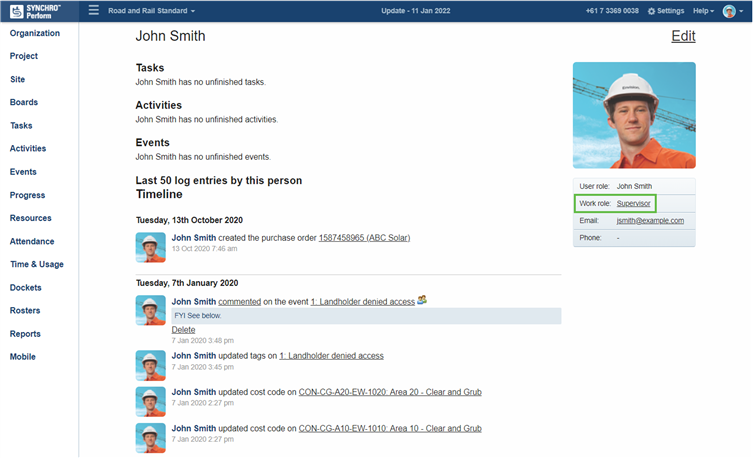Image resolution: width=753 pixels, height=458 pixels.
Task: Navigate to Tasks in the sidebar
Action: (21, 125)
